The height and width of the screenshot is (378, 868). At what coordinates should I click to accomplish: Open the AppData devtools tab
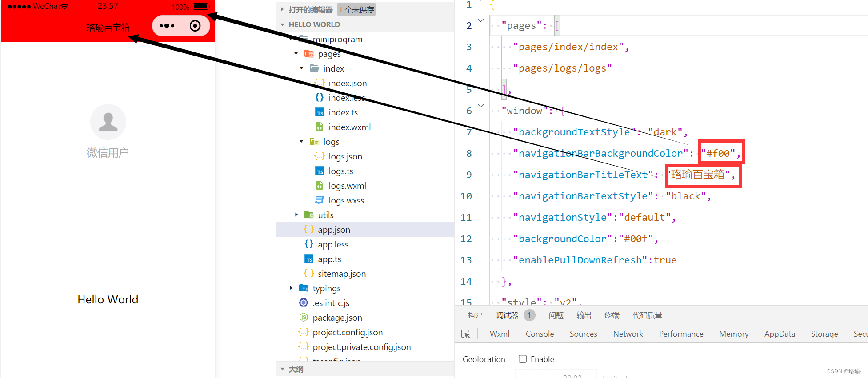pyautogui.click(x=780, y=334)
